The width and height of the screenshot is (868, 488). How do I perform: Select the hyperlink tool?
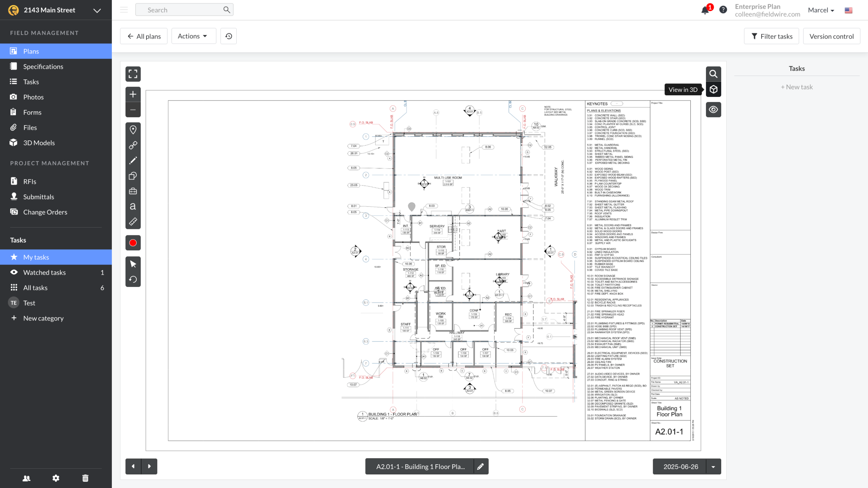[x=133, y=145]
